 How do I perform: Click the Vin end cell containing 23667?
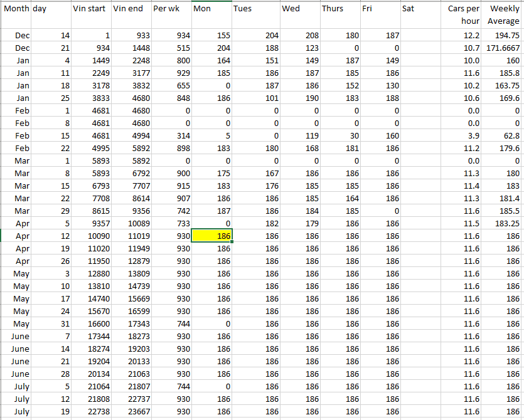click(x=131, y=412)
